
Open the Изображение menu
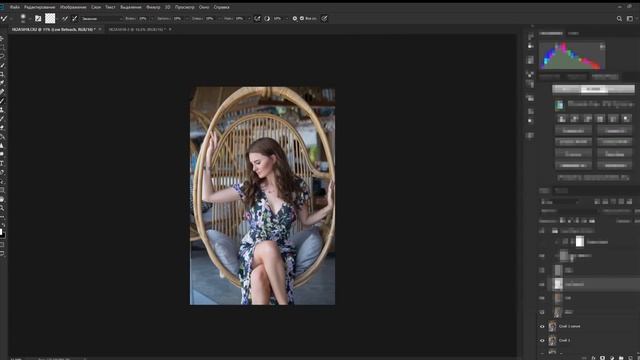coord(73,7)
